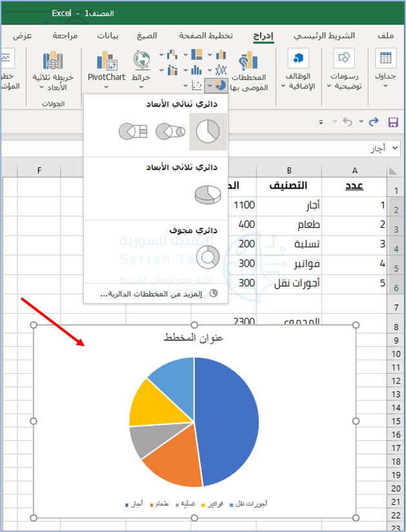Click the statistic histogram chart icon
406x532 pixels.
[197, 70]
